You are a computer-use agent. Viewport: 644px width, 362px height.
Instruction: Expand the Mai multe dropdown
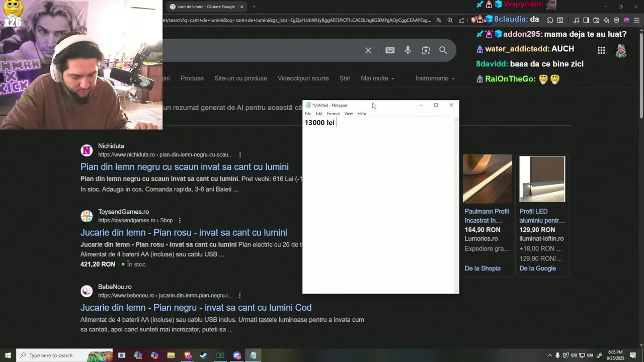point(377,78)
